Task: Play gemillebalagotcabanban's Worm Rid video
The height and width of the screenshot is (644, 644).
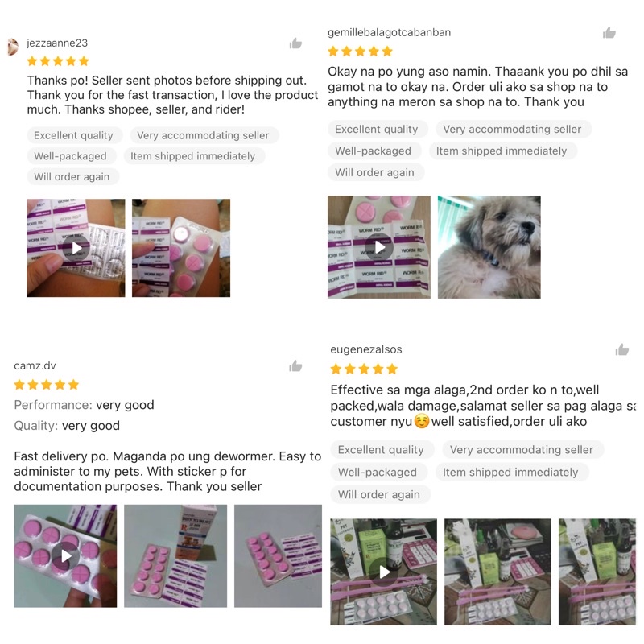Action: pyautogui.click(x=378, y=247)
